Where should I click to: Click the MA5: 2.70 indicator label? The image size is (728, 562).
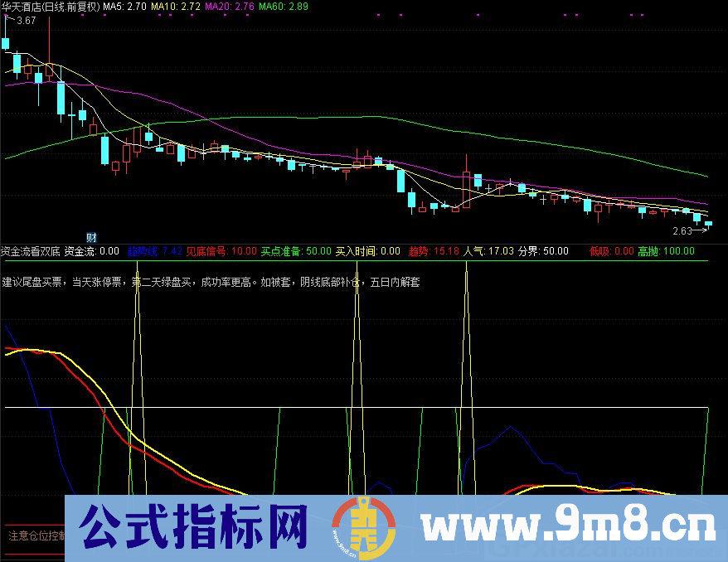[124, 7]
